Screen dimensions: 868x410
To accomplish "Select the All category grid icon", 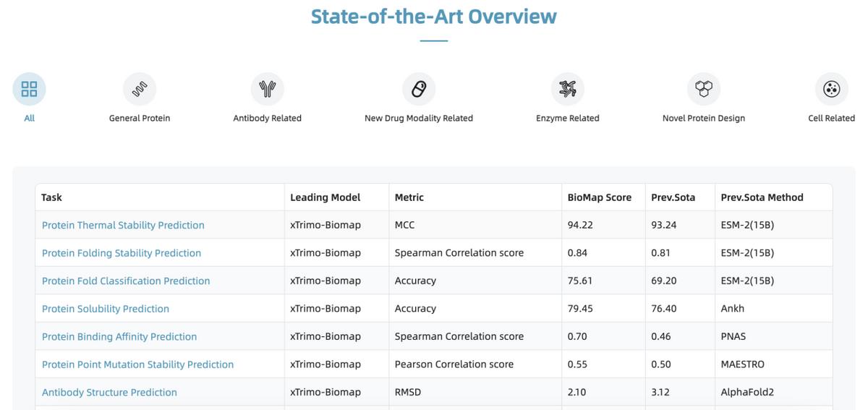I will click(29, 89).
